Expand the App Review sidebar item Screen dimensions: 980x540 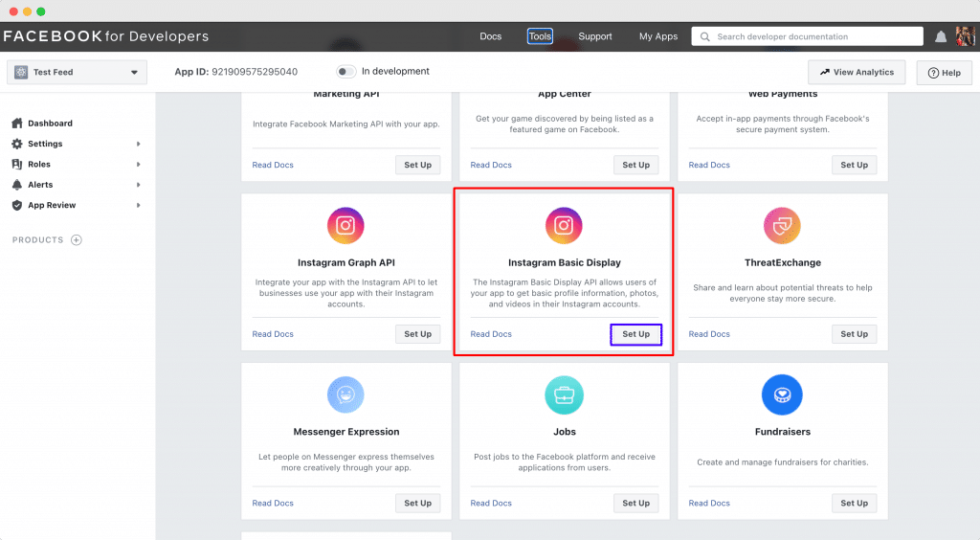tap(77, 205)
